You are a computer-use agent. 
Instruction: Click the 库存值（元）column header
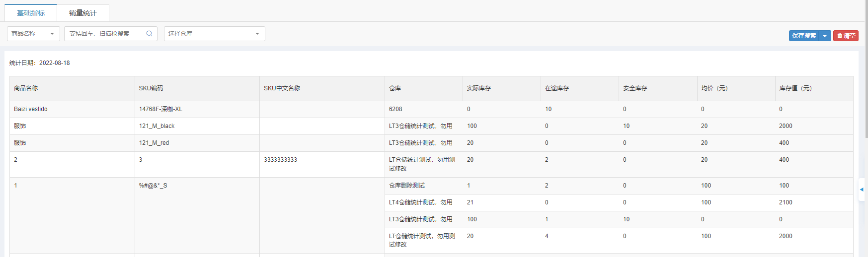coord(795,88)
